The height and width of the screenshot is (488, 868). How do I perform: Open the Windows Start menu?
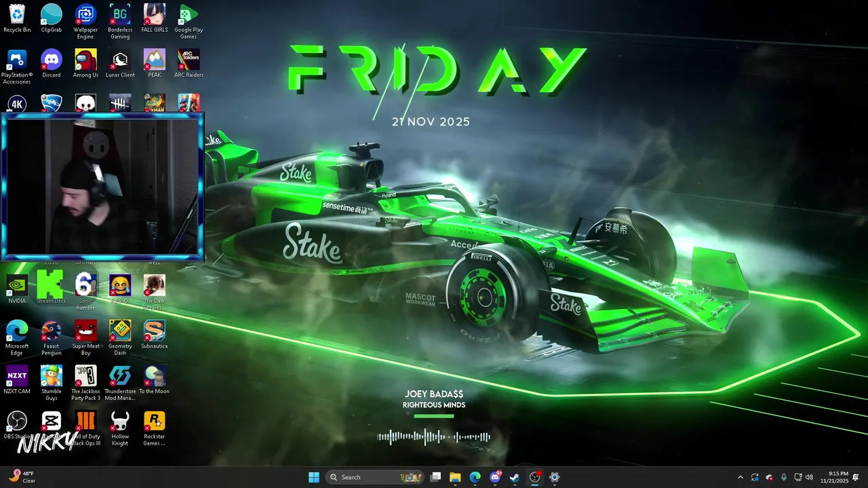coord(314,477)
